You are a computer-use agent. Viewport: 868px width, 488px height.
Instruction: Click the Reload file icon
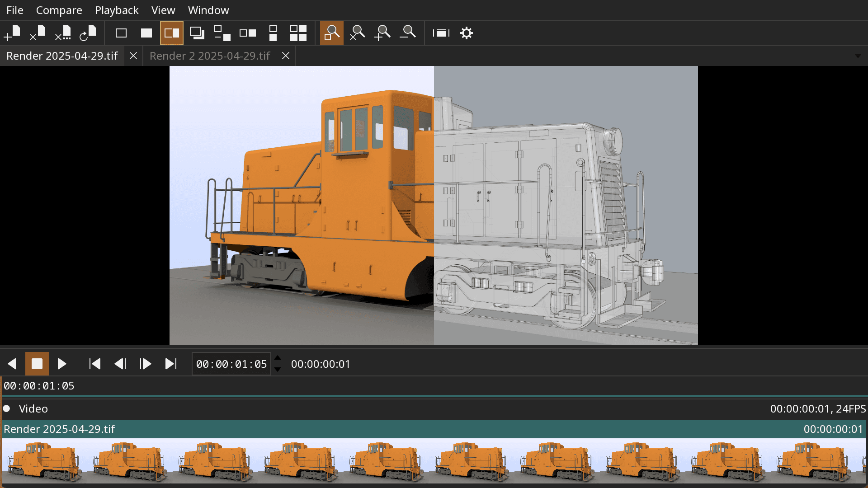(88, 33)
